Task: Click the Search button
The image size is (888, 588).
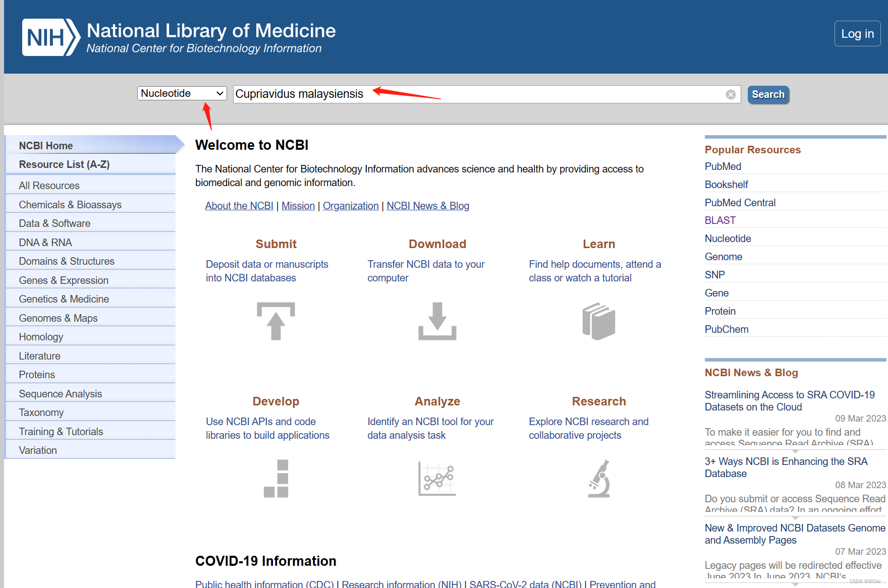Action: (x=768, y=94)
